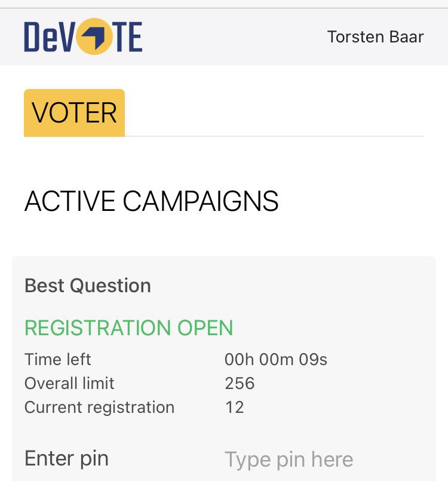Click the DeVote logo in the header
This screenshot has height=481, width=448.
tap(83, 36)
